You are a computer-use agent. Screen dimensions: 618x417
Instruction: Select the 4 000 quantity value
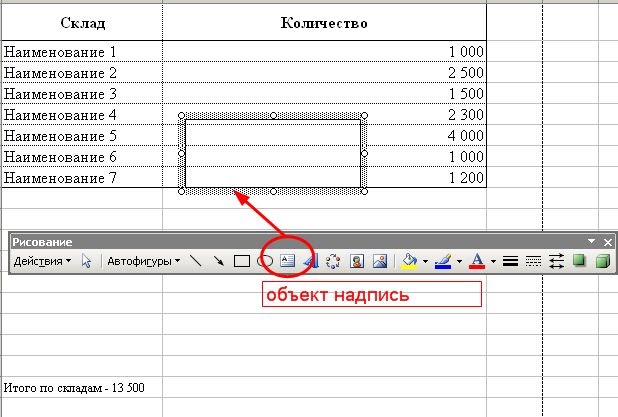466,136
